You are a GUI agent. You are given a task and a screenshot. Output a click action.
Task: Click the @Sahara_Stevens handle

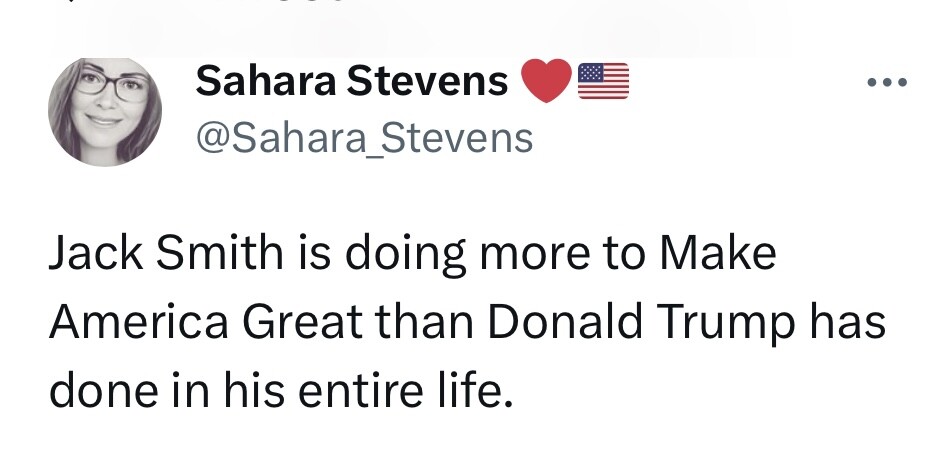coord(364,138)
